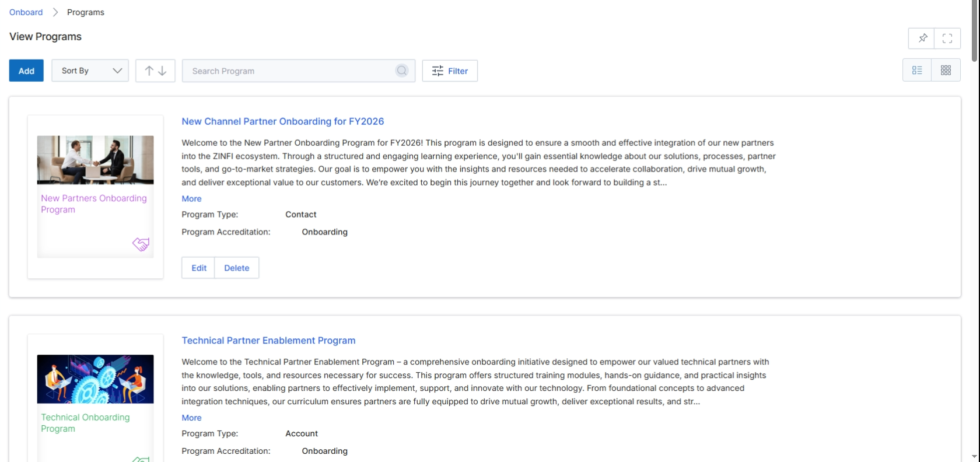Click the handshake photo thumbnail
Image resolution: width=980 pixels, height=462 pixels.
tap(95, 160)
